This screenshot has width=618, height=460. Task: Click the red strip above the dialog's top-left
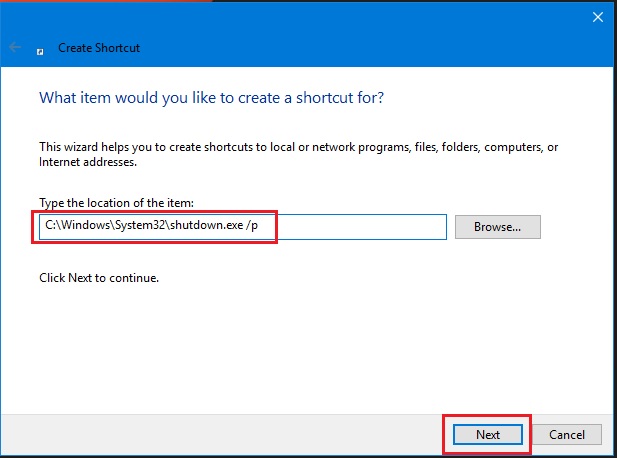[100, 1]
